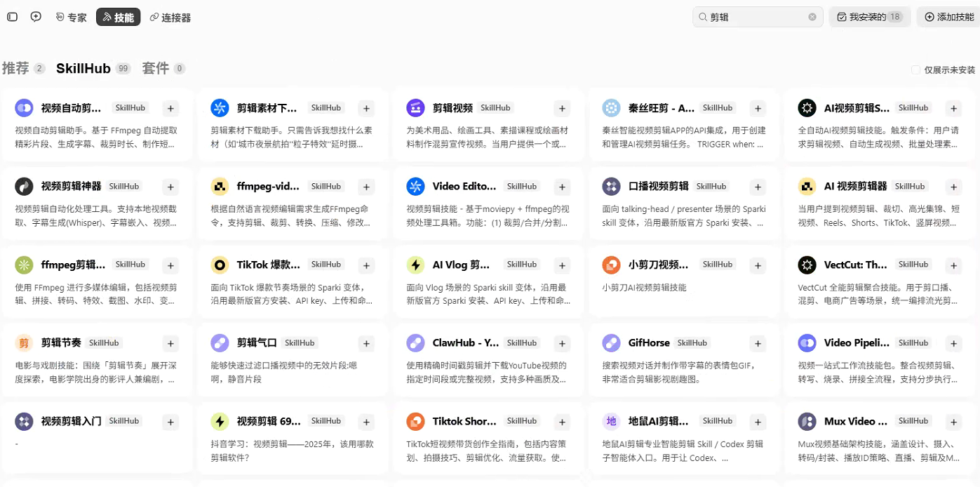The width and height of the screenshot is (980, 487).
Task: Click the 视频剪辑神器 black skill icon
Action: click(24, 187)
